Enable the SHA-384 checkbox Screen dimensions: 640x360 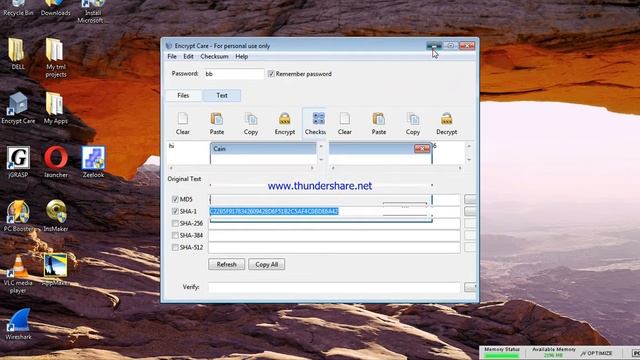175,235
